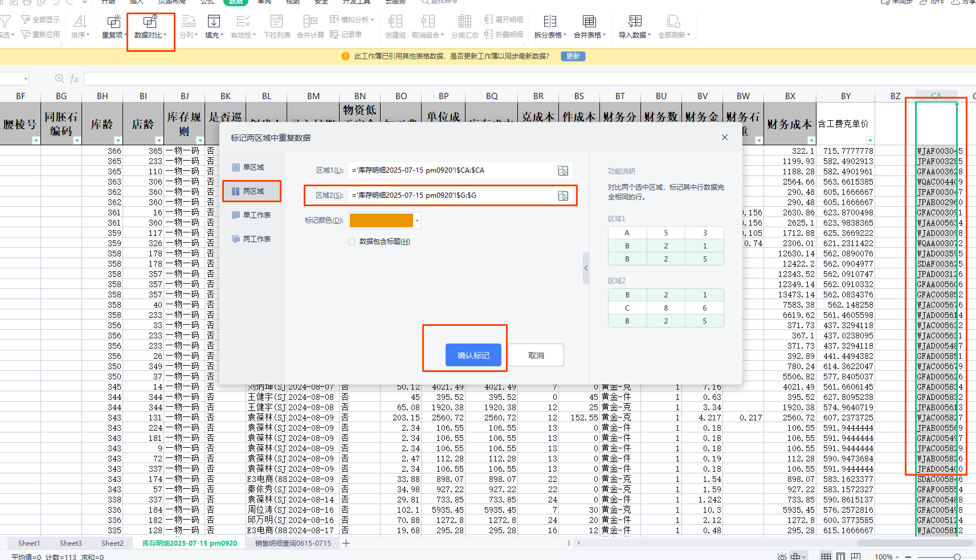Collapse the 功能说明 side panel arrow

point(586,268)
